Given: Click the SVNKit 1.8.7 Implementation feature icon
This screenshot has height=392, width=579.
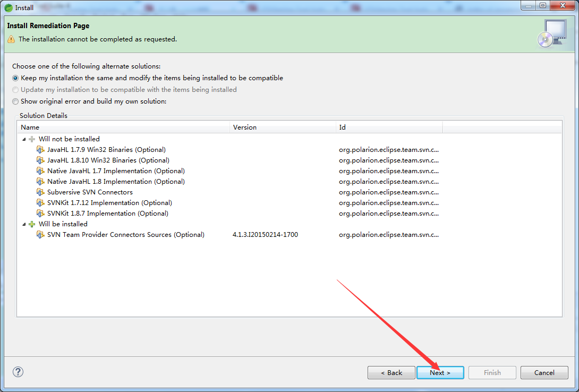Looking at the screenshot, I should pyautogui.click(x=41, y=213).
